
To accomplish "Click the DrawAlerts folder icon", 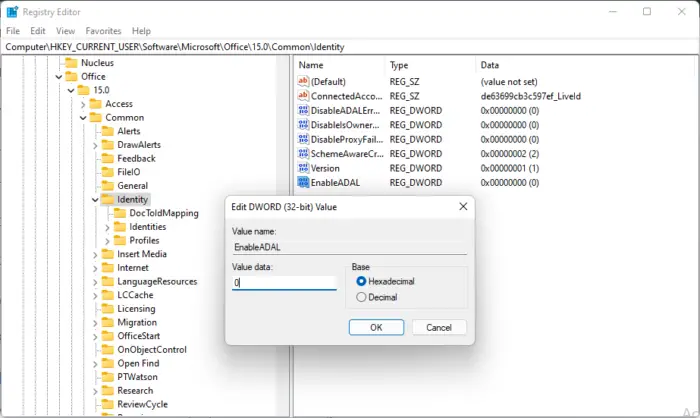I will coord(108,145).
